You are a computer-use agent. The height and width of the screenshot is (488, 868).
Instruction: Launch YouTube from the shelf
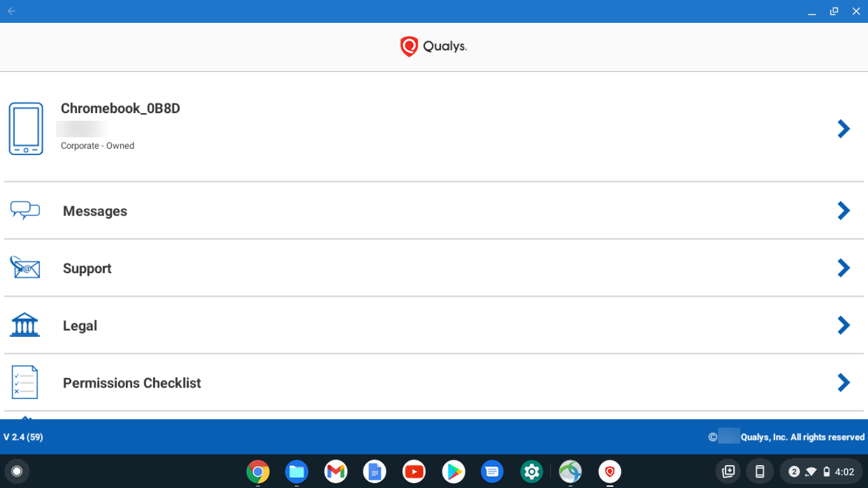pos(414,471)
